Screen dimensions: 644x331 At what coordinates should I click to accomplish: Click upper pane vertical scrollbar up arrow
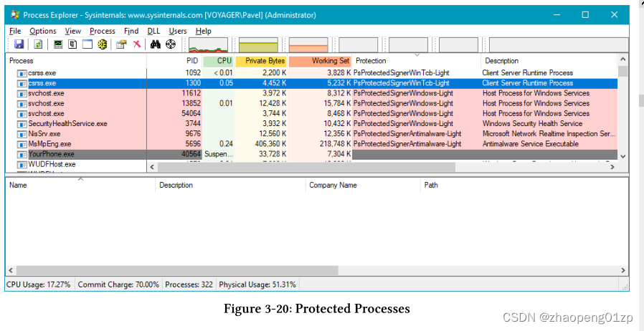pos(622,60)
